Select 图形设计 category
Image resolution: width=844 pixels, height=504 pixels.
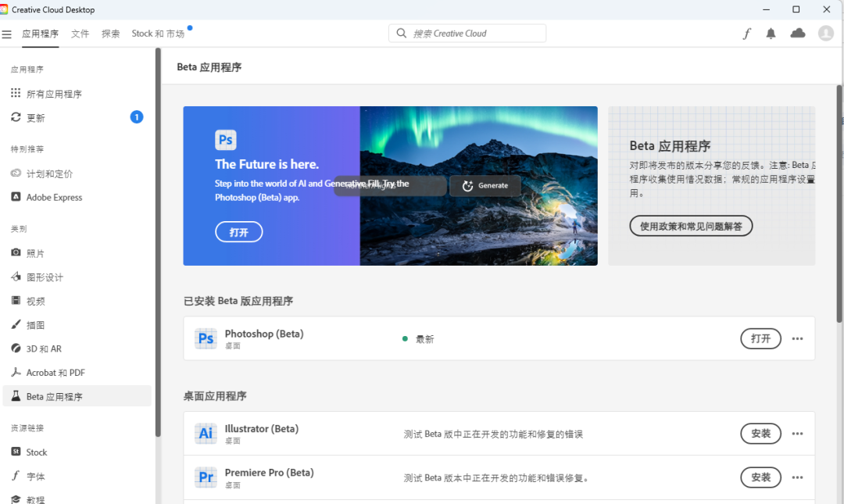tap(77, 277)
